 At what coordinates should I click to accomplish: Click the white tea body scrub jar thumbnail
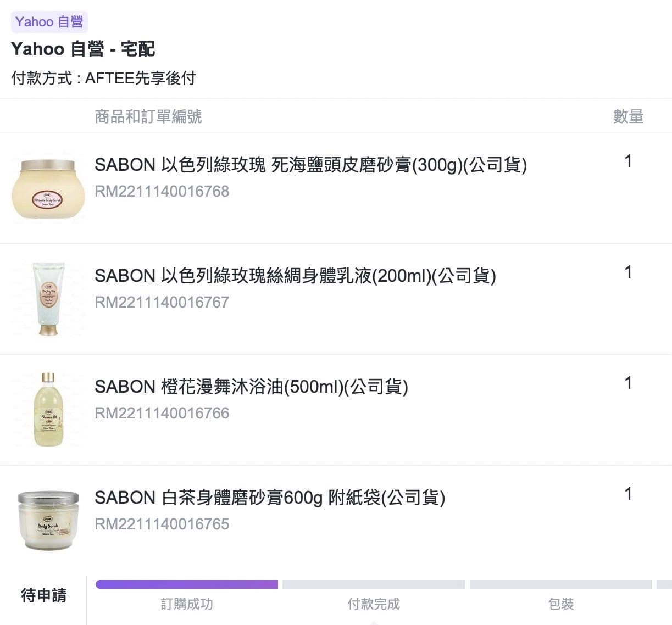tap(48, 519)
